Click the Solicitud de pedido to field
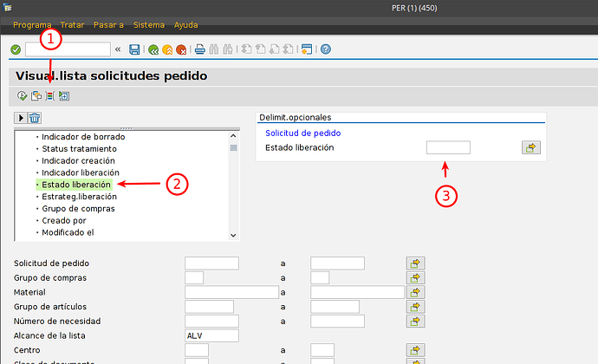Screen dimensions: 598x364 [x=337, y=263]
